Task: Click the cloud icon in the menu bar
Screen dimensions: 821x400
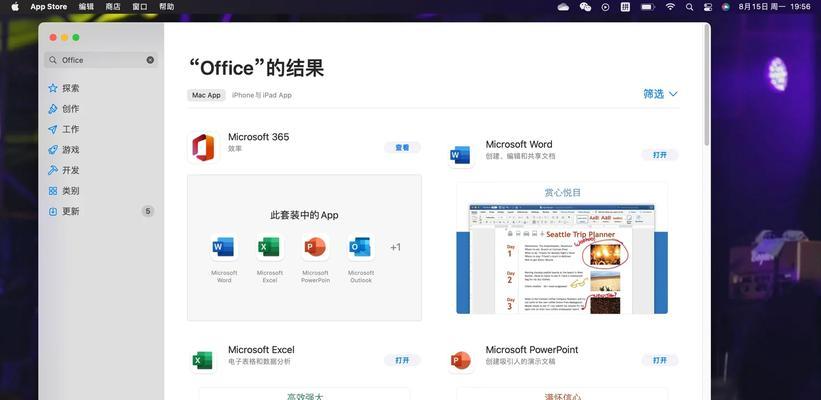Action: coord(563,7)
